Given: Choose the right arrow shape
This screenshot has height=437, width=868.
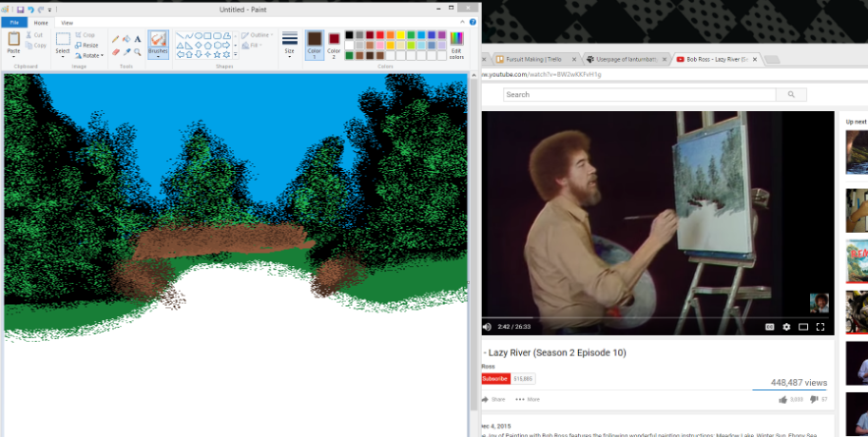Looking at the screenshot, I should point(226,46).
